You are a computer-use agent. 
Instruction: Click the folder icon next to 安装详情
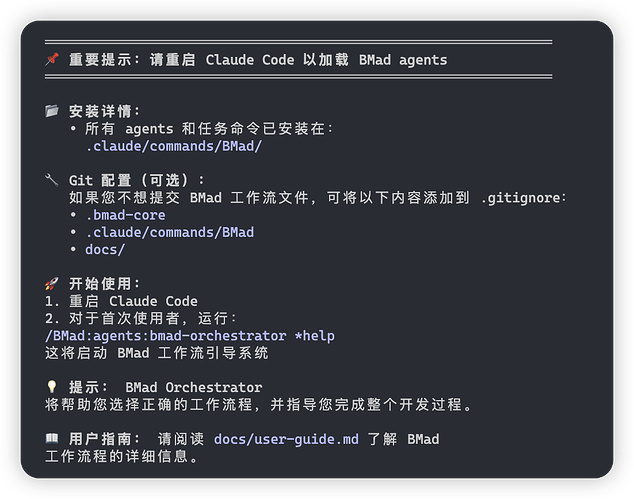tap(52, 111)
